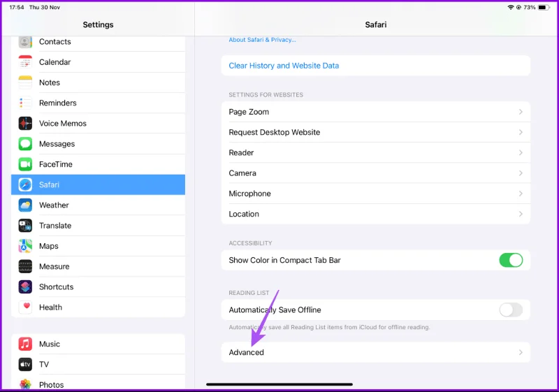
Task: Tap the Apple TV icon
Action: pos(25,364)
